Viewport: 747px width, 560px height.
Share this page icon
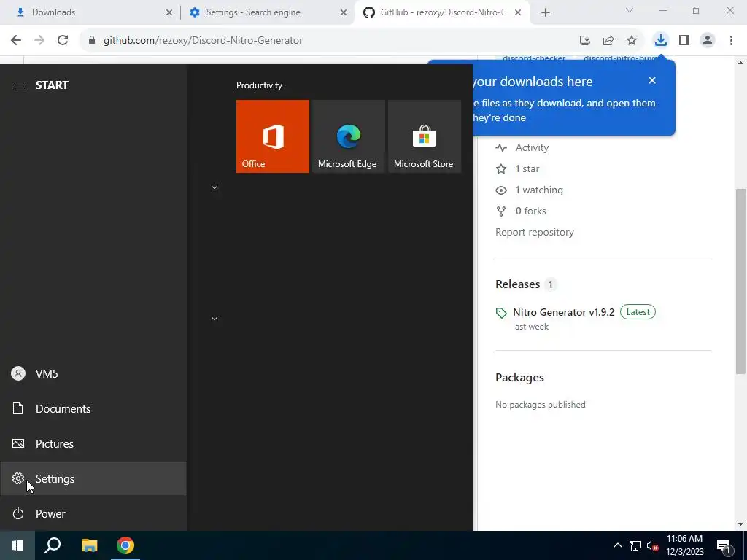coord(608,41)
